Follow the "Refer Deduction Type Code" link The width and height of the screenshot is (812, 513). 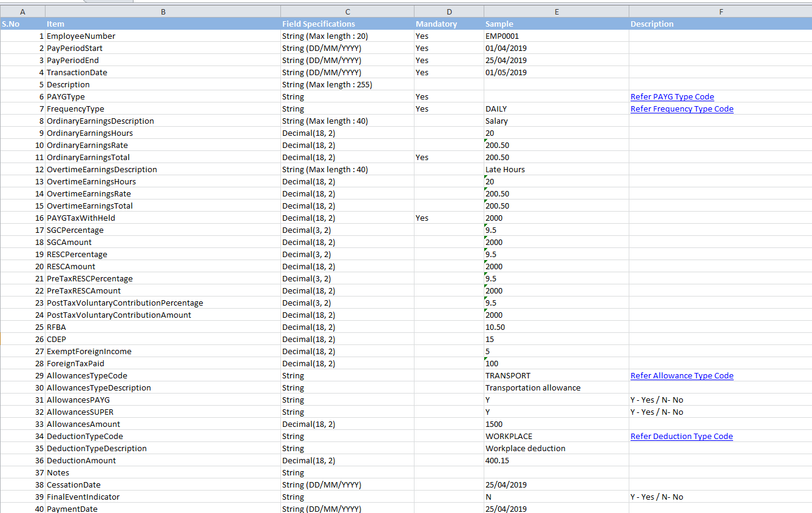pos(682,436)
